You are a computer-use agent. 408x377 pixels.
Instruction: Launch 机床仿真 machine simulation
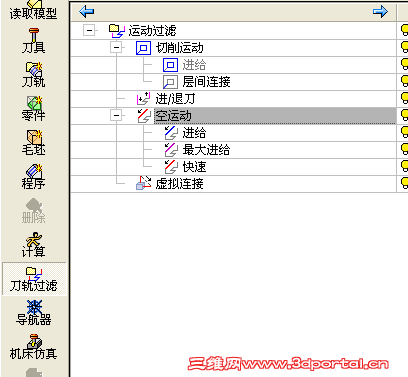34,347
